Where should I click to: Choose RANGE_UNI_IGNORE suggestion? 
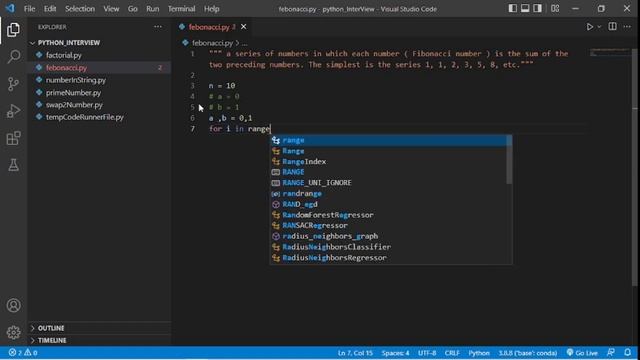(x=388, y=183)
